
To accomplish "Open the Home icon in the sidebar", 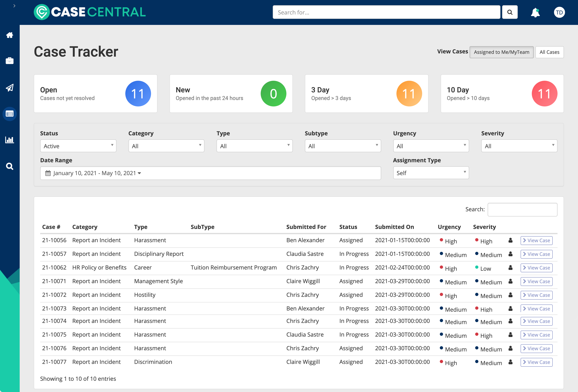I will click(x=10, y=35).
